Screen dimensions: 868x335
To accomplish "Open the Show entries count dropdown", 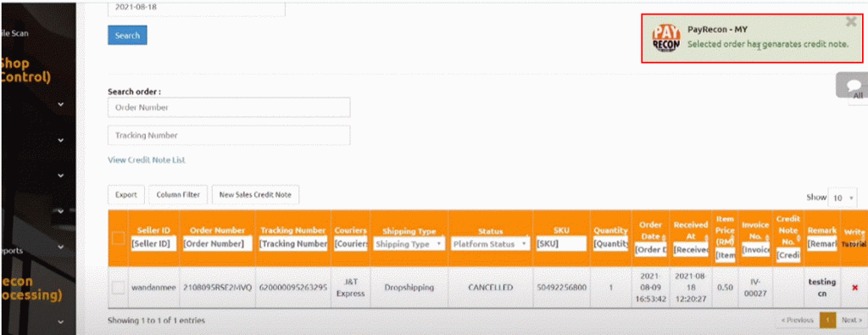I will tap(842, 198).
